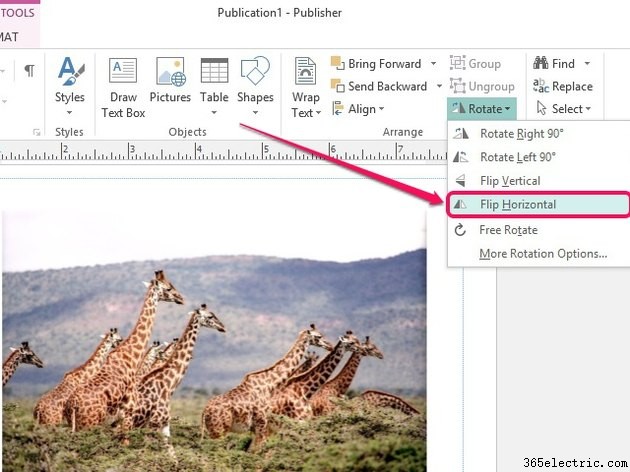
Task: Click the Find binoculars icon
Action: click(x=540, y=63)
